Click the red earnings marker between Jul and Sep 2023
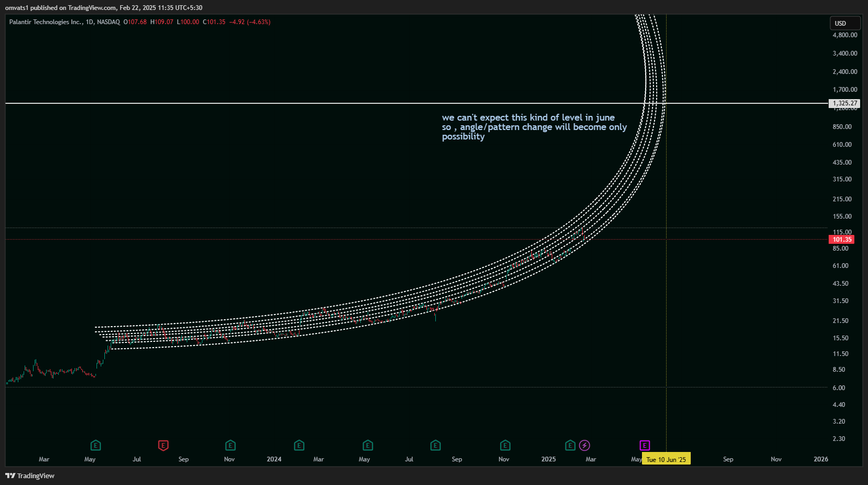 (x=163, y=446)
